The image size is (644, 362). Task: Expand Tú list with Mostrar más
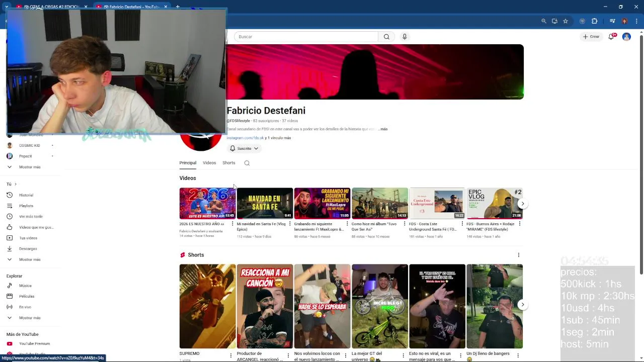pos(30,259)
